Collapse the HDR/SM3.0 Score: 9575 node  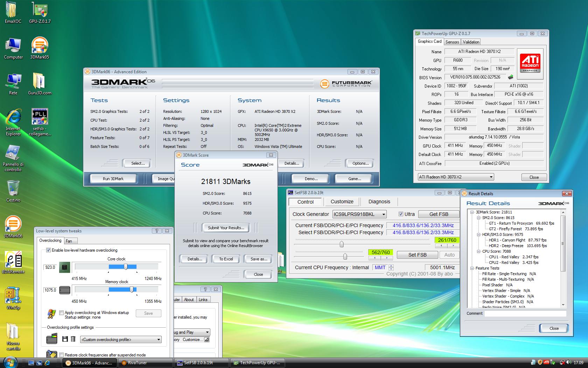coord(478,234)
